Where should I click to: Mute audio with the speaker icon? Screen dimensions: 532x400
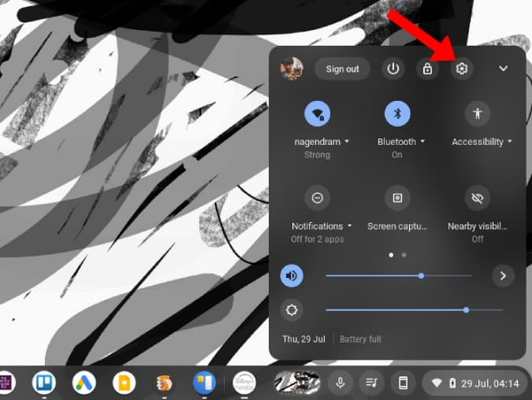tap(292, 276)
